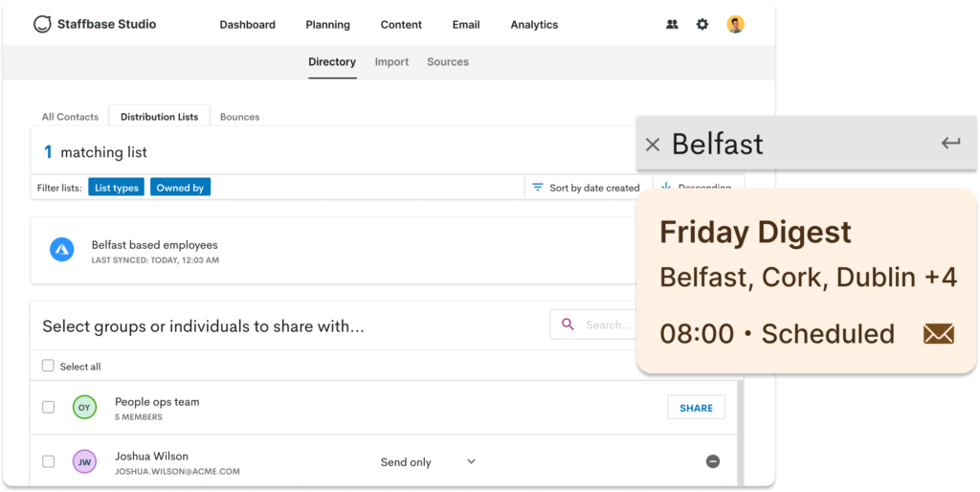Open the Email menu
The image size is (980, 492).
(x=466, y=25)
